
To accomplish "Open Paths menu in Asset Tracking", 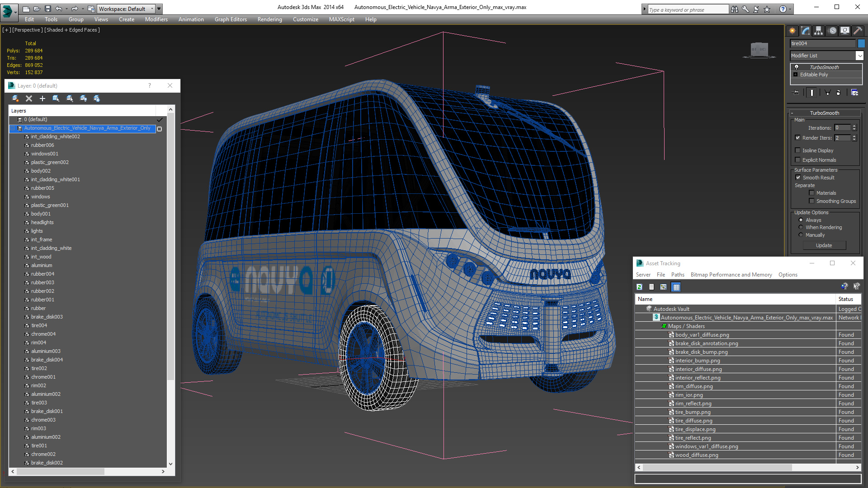I will (678, 275).
